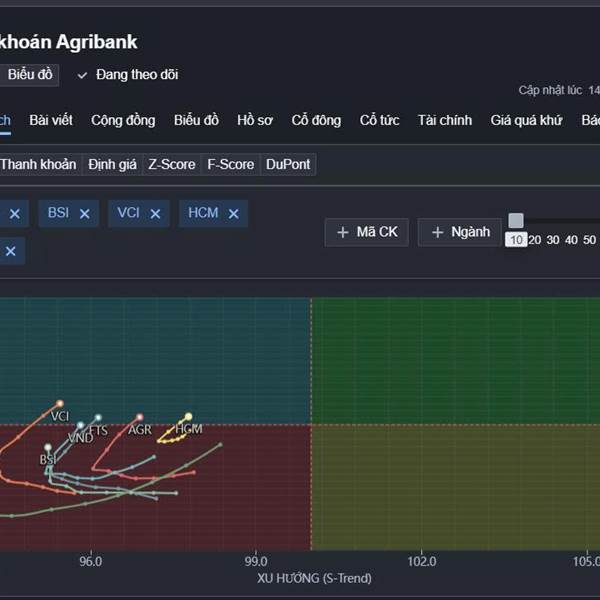Open the Giá quá khứ tab
This screenshot has height=600, width=600.
click(x=526, y=121)
